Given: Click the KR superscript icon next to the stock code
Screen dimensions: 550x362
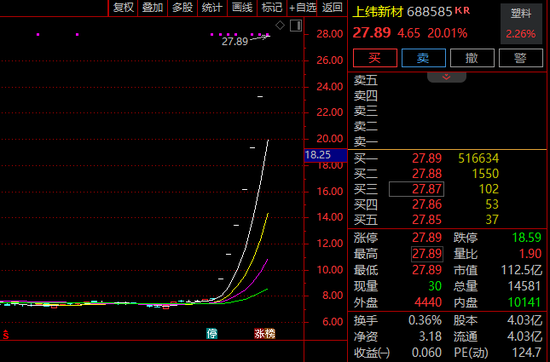Looking at the screenshot, I should tap(462, 10).
